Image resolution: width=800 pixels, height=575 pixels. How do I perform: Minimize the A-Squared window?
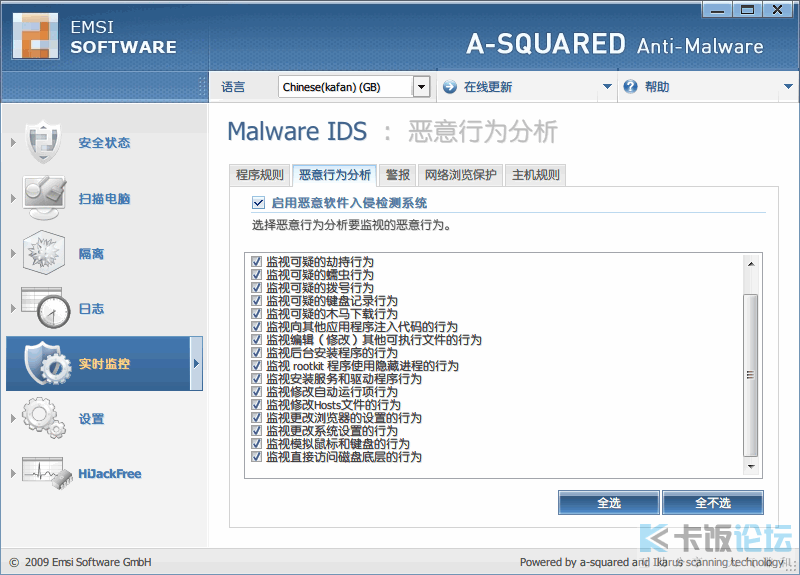(717, 10)
